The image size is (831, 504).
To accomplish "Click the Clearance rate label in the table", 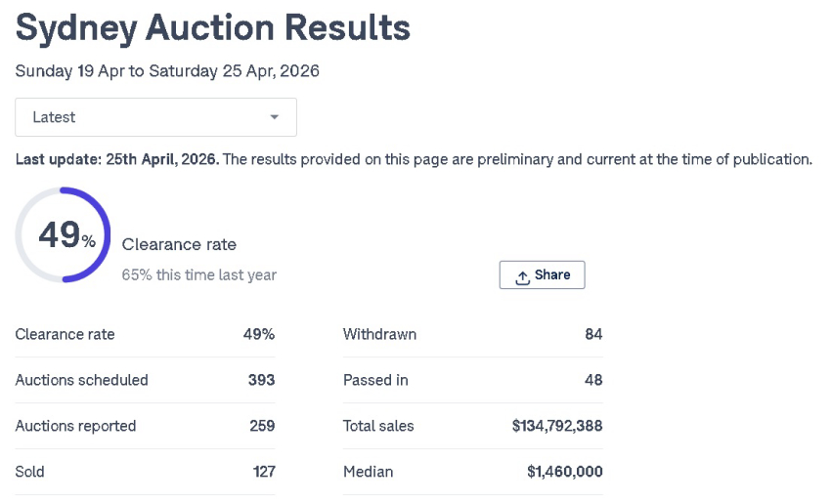I will pos(65,334).
